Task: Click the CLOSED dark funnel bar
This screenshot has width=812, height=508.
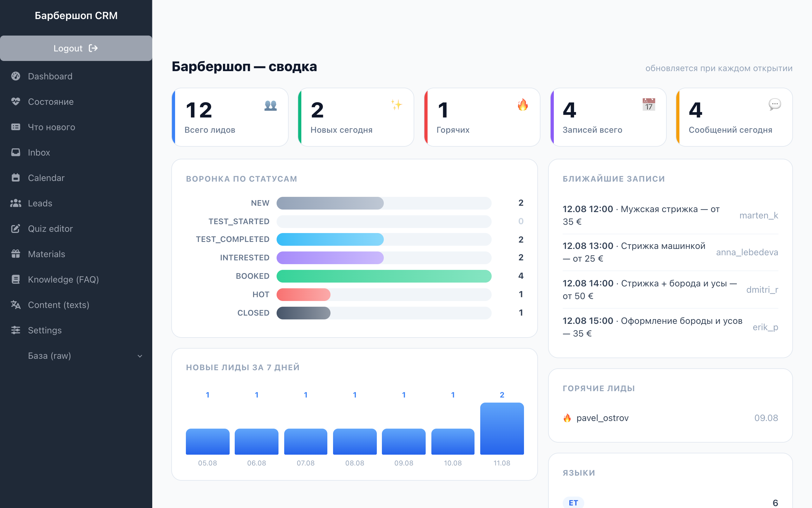Action: (x=303, y=313)
